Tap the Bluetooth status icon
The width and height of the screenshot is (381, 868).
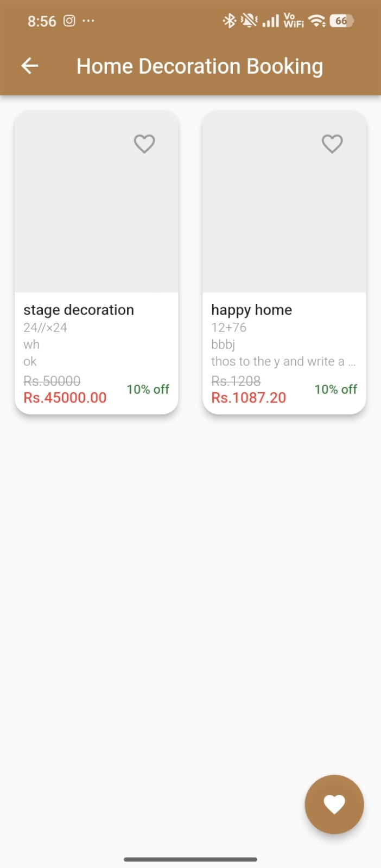click(x=229, y=21)
